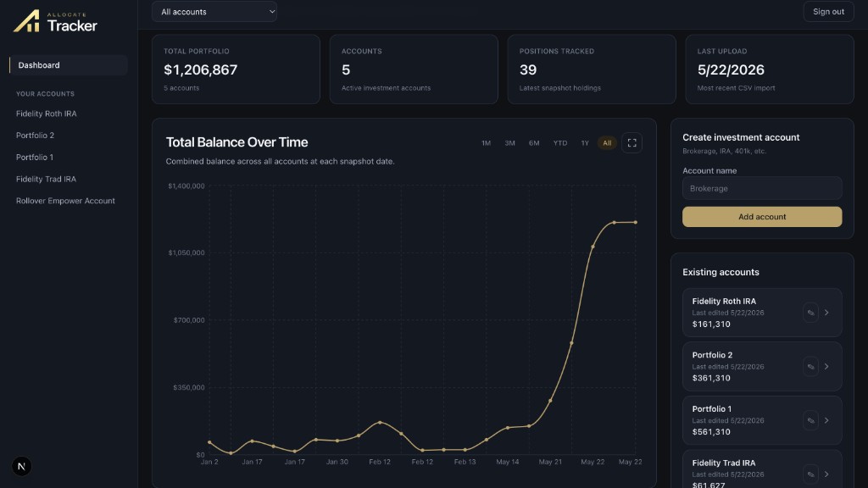
Task: Open Fidelity Roth IRA in sidebar
Action: [47, 114]
